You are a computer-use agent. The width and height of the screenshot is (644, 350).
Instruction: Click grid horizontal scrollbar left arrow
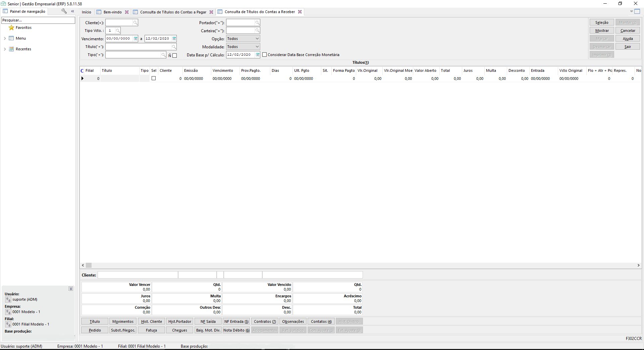point(83,265)
